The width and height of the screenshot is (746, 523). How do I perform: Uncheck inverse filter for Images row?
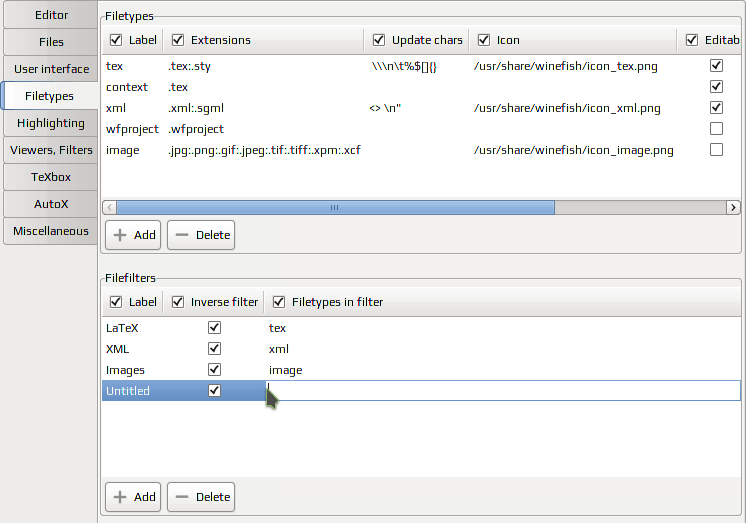point(214,369)
